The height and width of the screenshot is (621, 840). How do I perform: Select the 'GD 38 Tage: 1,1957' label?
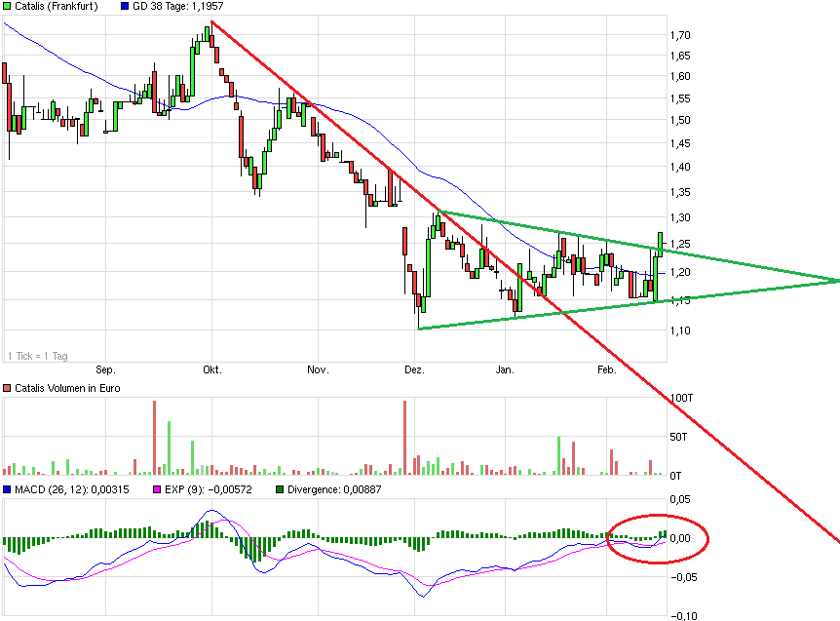[x=178, y=7]
